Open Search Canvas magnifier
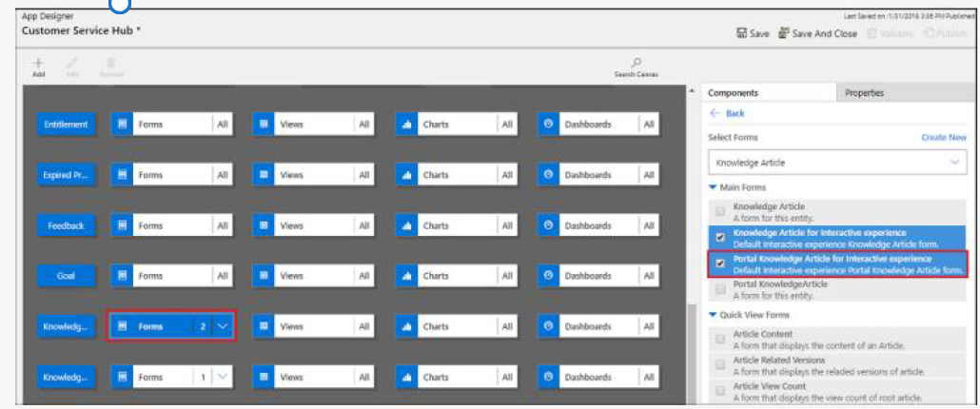 click(637, 63)
